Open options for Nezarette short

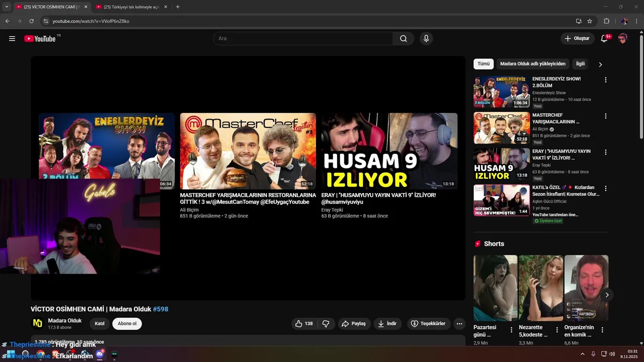(557, 330)
